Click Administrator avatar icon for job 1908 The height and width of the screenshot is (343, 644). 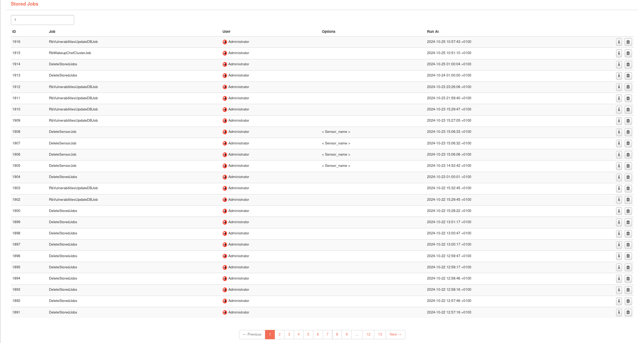[x=225, y=132]
